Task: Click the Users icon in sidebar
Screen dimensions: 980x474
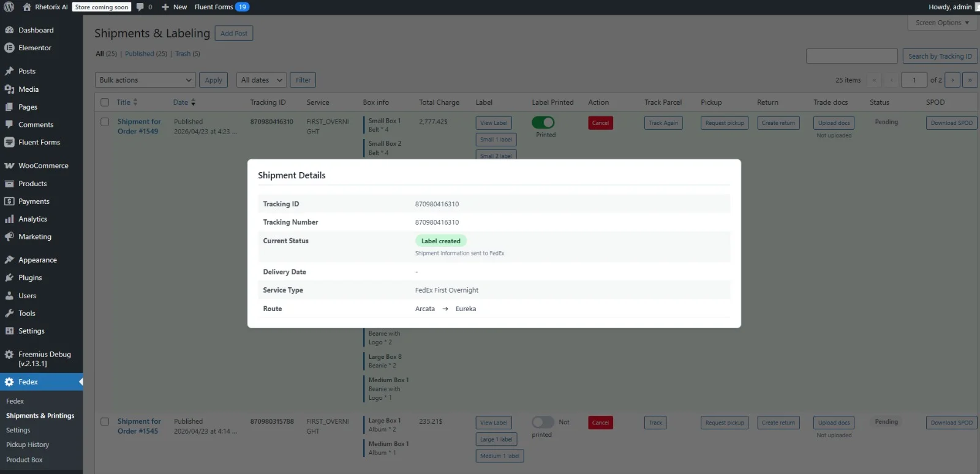Action: [9, 295]
